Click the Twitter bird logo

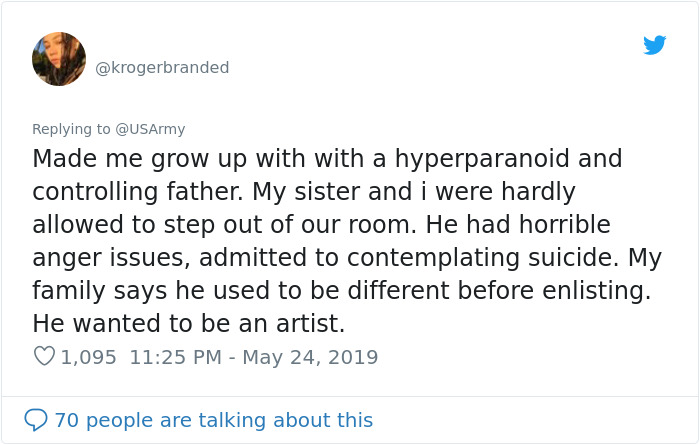pyautogui.click(x=655, y=45)
